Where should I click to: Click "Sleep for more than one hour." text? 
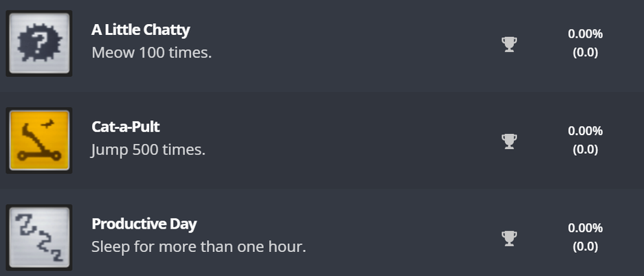[x=198, y=246]
